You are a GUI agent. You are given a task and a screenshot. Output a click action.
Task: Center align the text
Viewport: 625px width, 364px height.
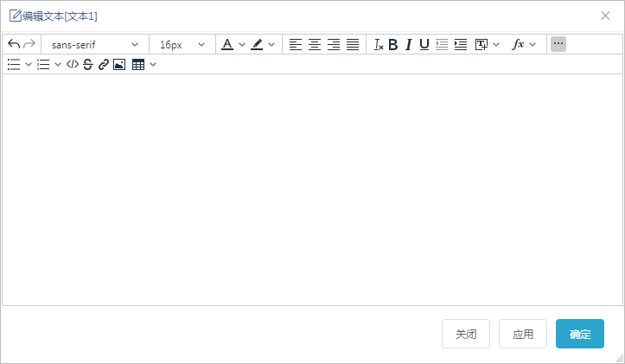[315, 44]
